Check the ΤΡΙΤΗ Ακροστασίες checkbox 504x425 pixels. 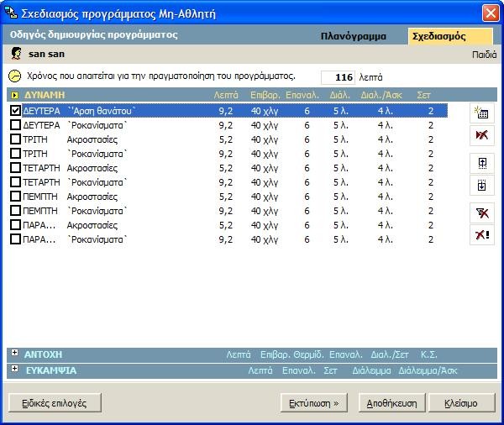click(15, 139)
